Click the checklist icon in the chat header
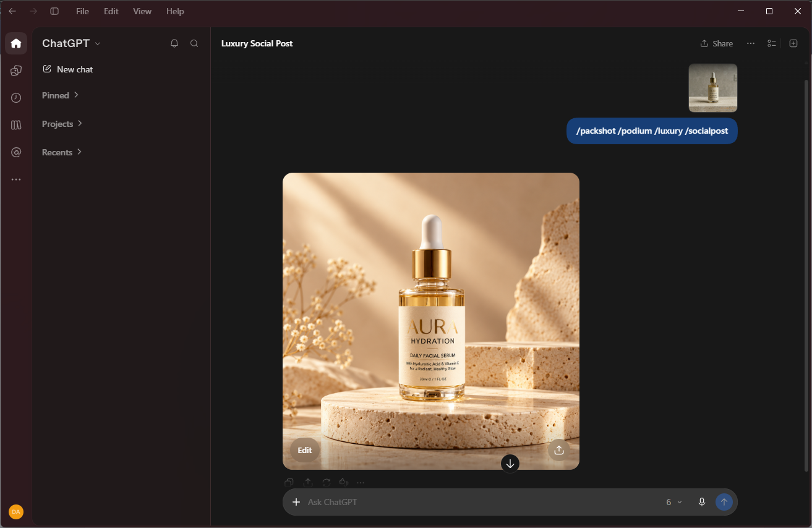 [x=772, y=43]
